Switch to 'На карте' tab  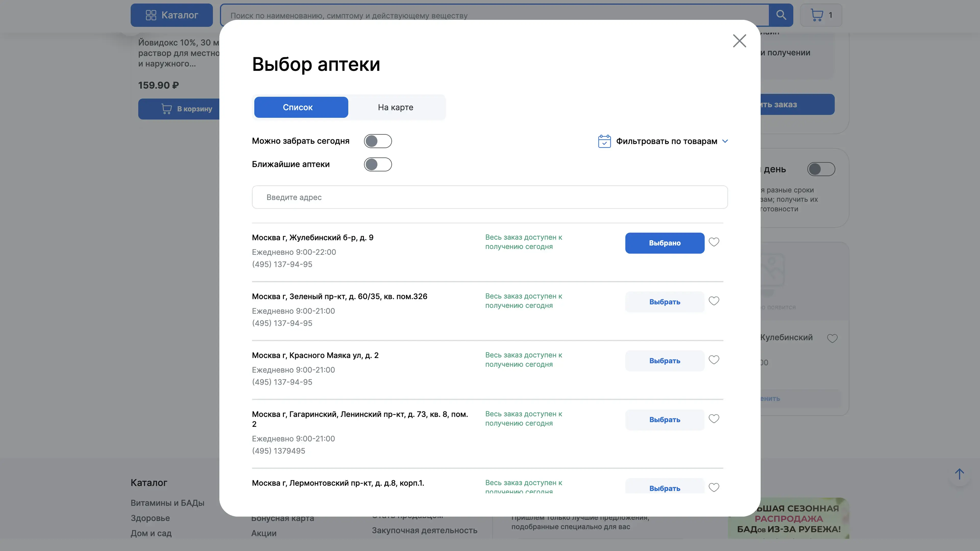(395, 107)
